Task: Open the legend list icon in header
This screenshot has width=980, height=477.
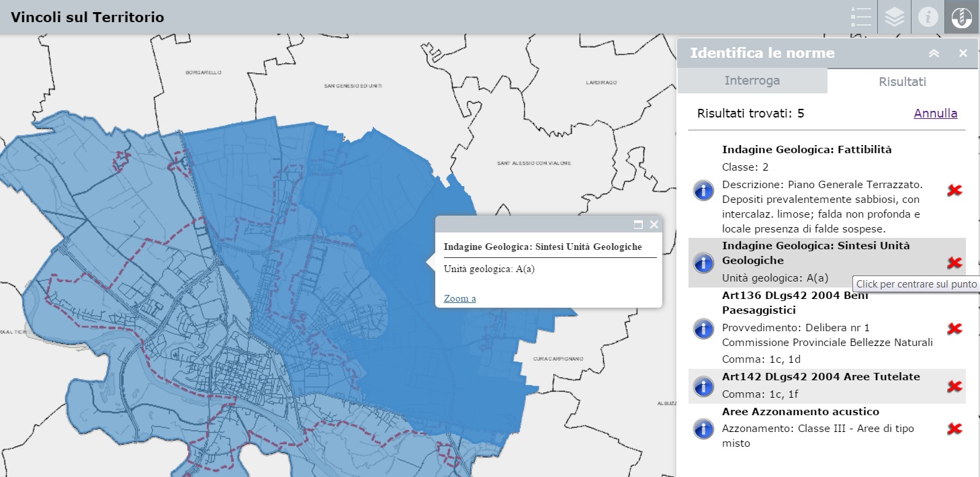Action: [860, 17]
